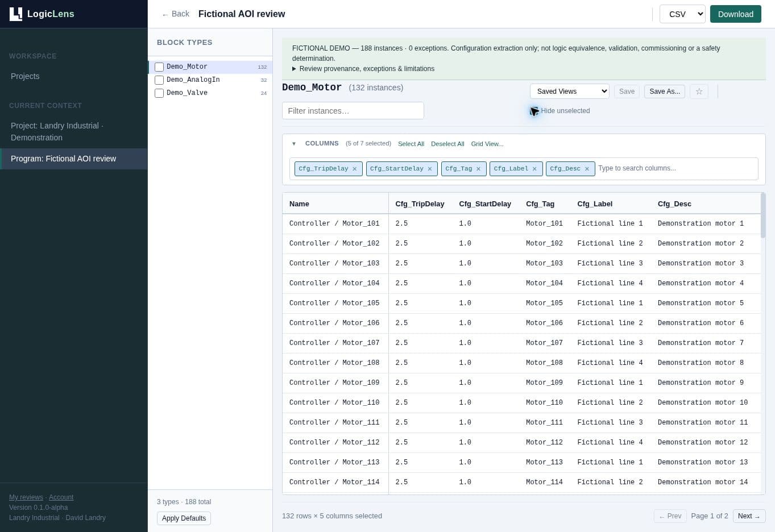Remove the Cfg_Tag column chip
The image size is (775, 532).
(478, 169)
